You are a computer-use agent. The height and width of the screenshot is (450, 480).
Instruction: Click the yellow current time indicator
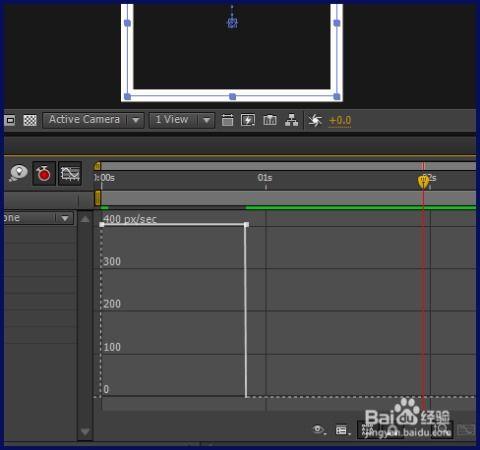click(423, 182)
